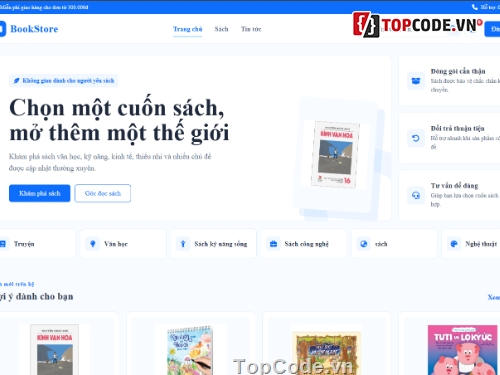
Task: Select the Kính Vạn Hoa hero book cover
Action: coord(335,154)
